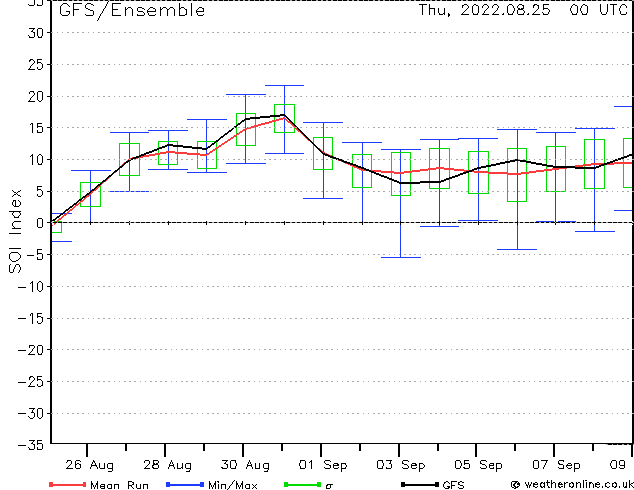Click the y-axis value -10
The width and height of the screenshot is (634, 490).
pos(31,287)
